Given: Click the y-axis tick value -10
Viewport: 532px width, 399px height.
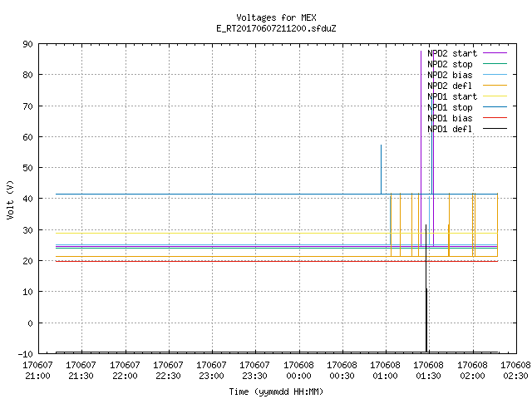Looking at the screenshot, I should (26, 354).
